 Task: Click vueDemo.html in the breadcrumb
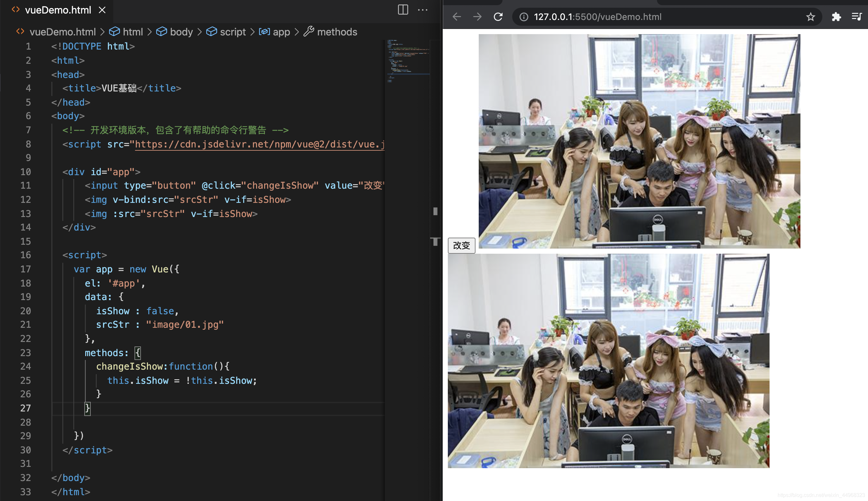pos(62,32)
